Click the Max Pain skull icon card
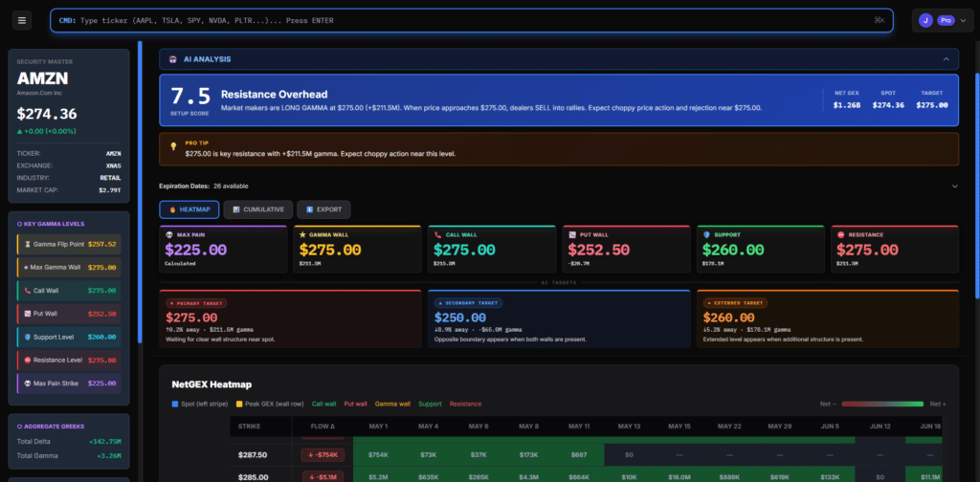The height and width of the screenshot is (482, 980). [169, 234]
